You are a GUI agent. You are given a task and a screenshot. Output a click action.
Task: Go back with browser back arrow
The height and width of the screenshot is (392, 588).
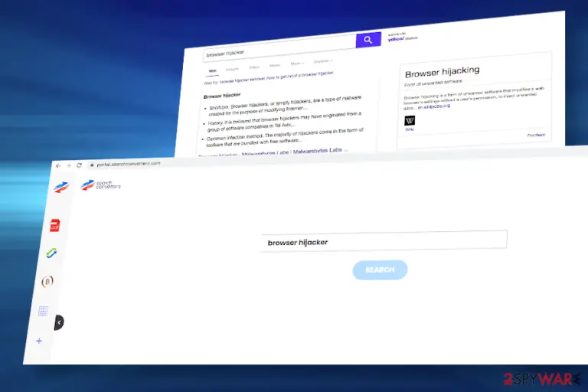[58, 166]
